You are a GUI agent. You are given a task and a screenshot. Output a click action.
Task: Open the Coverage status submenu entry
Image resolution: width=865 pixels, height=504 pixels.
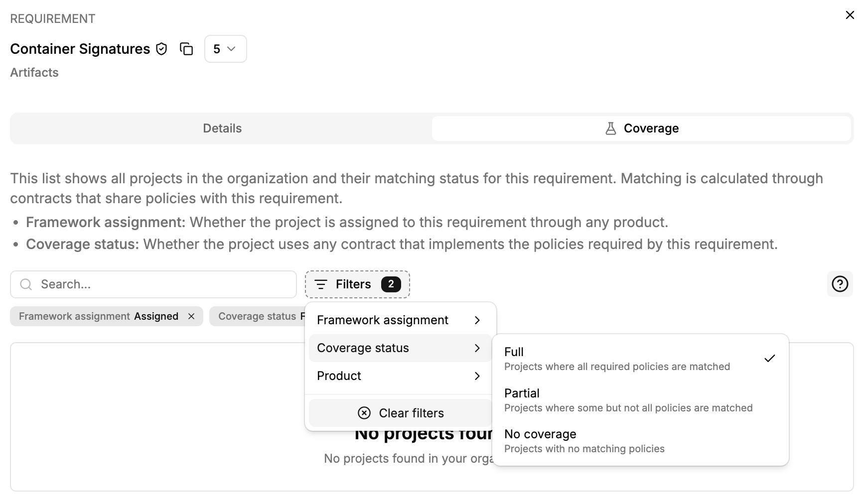[399, 348]
